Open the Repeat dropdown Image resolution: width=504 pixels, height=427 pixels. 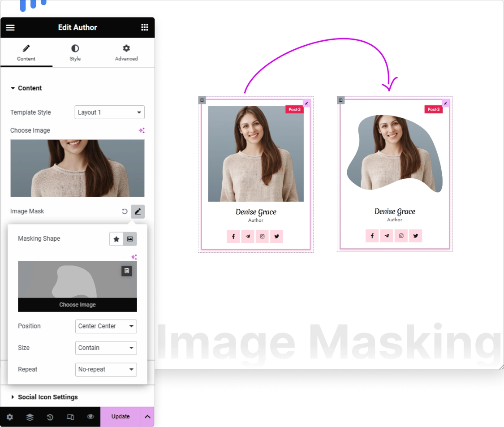(x=106, y=370)
